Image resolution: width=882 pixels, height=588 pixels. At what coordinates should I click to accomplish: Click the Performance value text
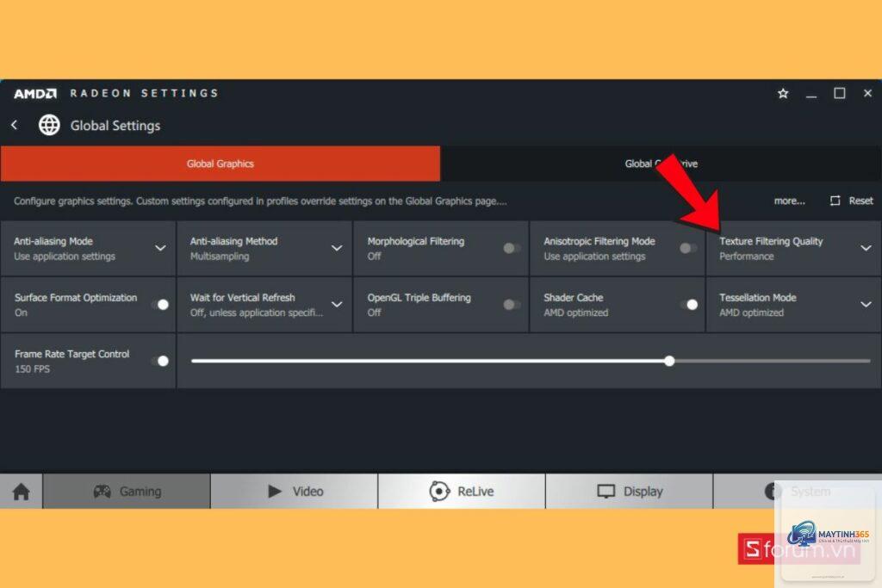747,257
